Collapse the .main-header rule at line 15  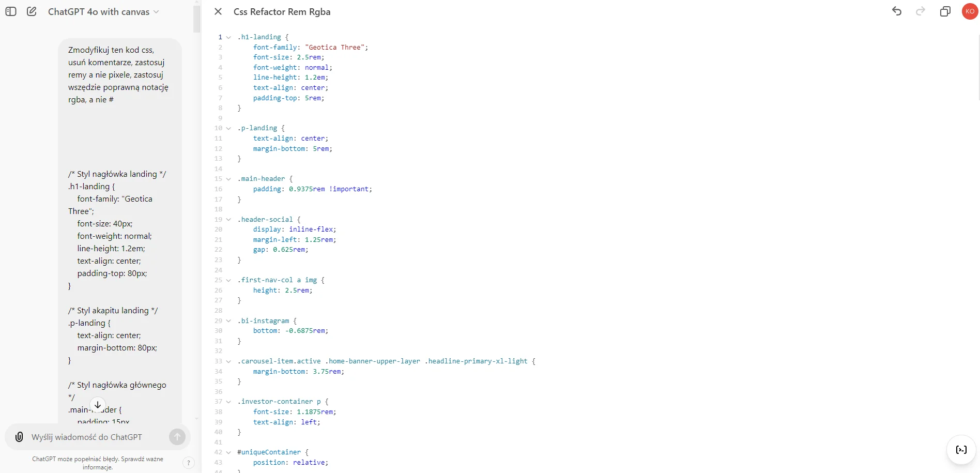pos(228,179)
